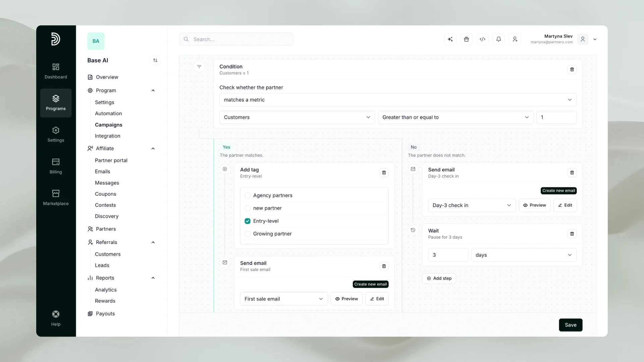644x362 pixels.
Task: Click the Save button
Action: tap(571, 325)
